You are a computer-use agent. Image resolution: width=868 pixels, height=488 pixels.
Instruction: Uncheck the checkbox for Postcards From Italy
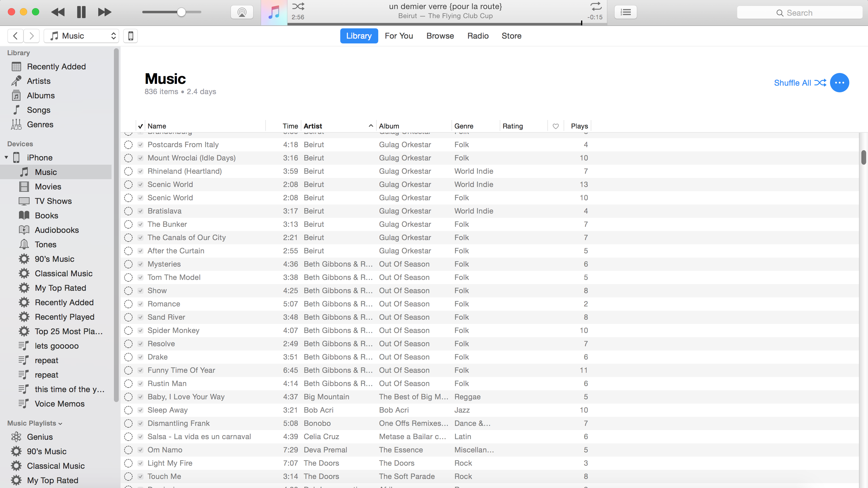(x=140, y=145)
